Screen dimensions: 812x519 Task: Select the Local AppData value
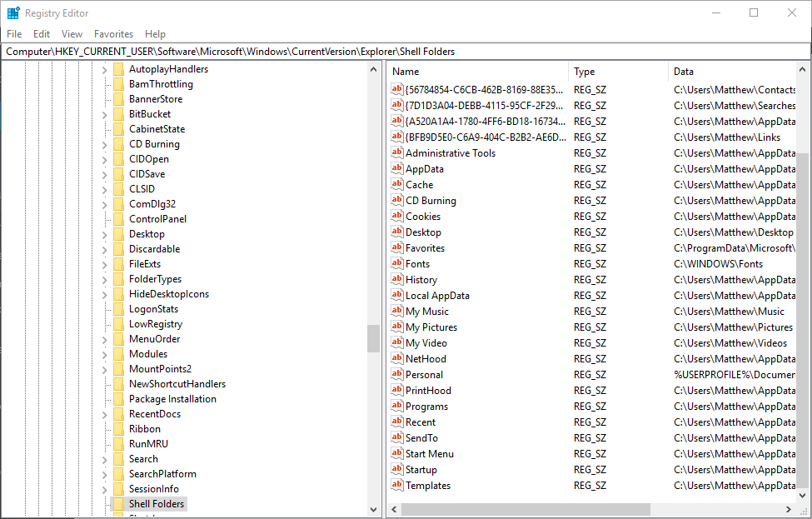tap(437, 295)
